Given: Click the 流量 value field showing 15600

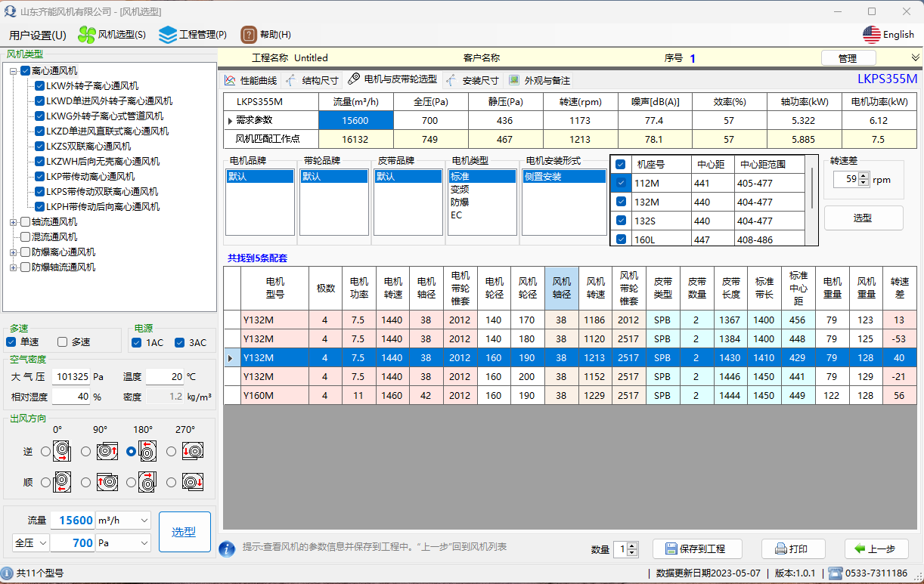Looking at the screenshot, I should (74, 521).
